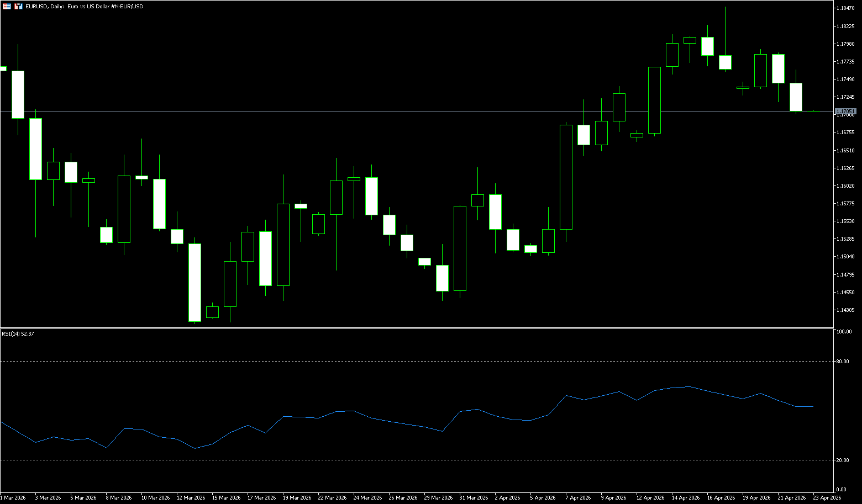Click the RSI(14) 52.37 indicator label
Screen dimensions: 862x504
point(18,334)
